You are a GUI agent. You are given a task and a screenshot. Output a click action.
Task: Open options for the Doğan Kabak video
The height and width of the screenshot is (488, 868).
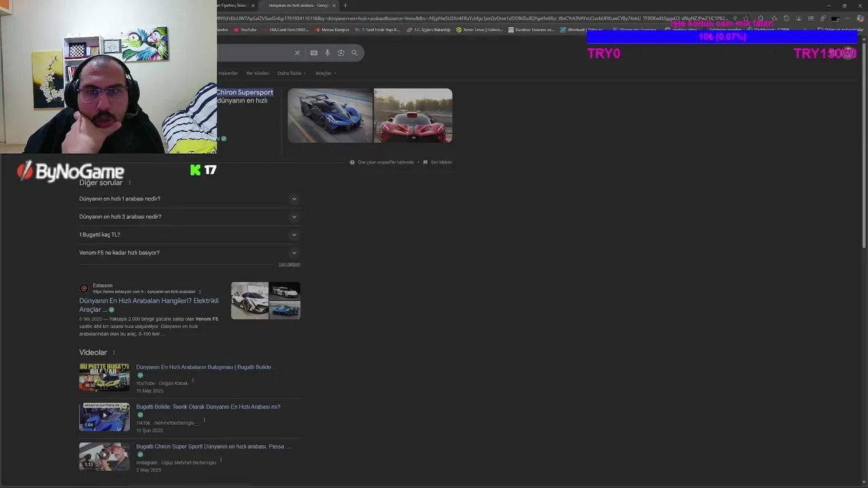[193, 380]
